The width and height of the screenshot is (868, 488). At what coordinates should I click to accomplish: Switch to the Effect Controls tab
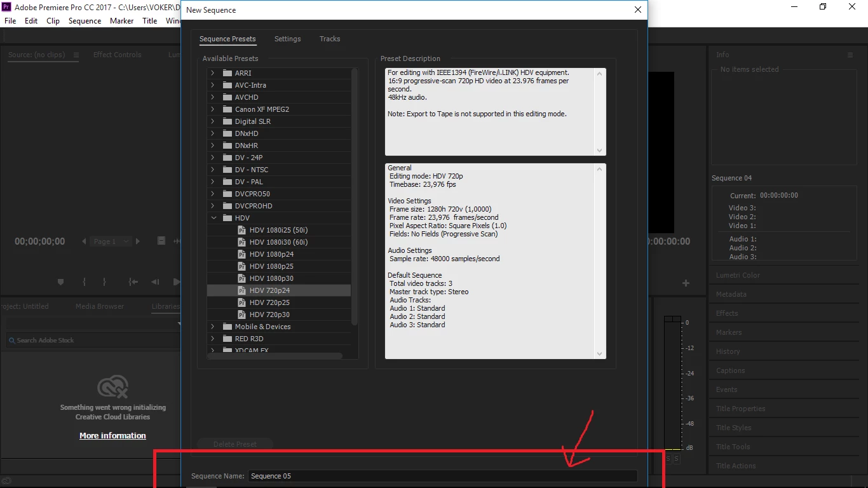click(118, 55)
